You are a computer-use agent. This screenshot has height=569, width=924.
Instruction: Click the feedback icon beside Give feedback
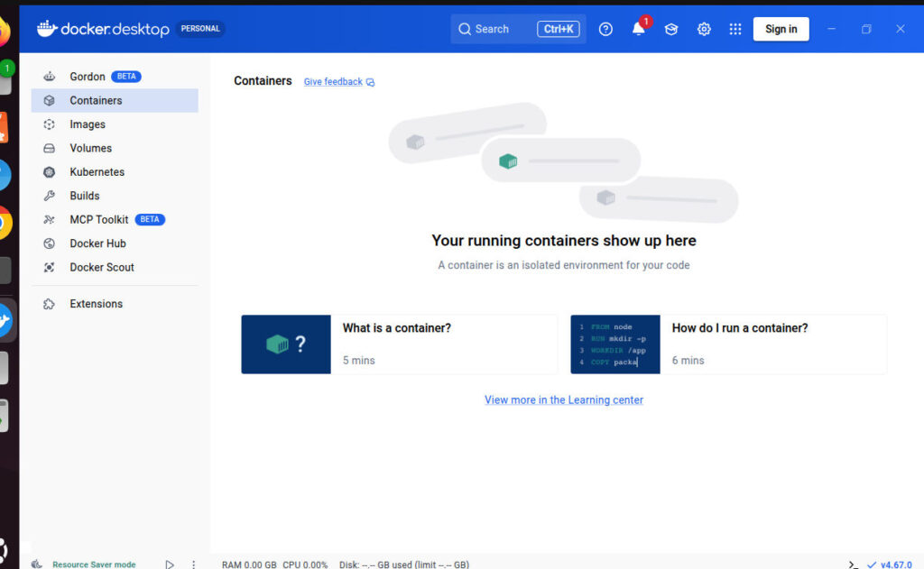click(x=370, y=82)
